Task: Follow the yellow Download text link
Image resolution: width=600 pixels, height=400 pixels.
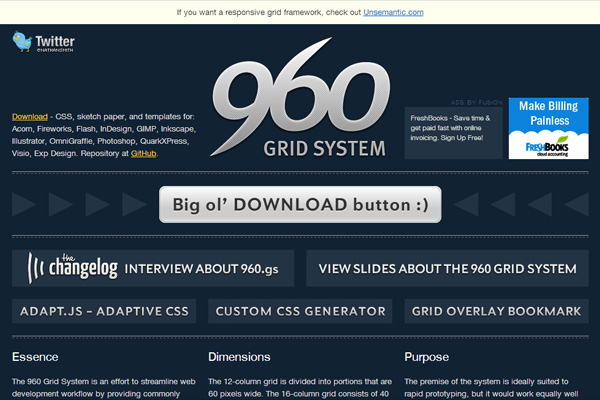Action: (x=30, y=116)
